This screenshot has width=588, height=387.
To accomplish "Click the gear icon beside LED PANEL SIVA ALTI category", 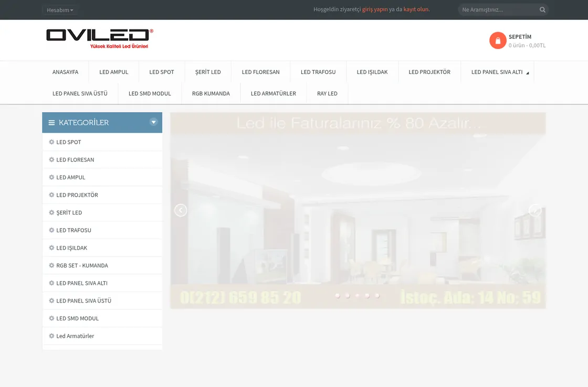I will click(52, 283).
